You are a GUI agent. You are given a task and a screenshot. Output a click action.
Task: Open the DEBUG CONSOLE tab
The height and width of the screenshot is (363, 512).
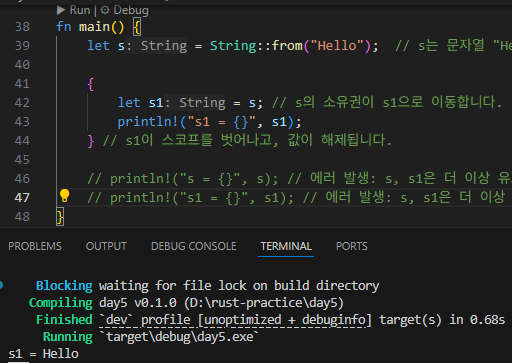click(x=194, y=246)
